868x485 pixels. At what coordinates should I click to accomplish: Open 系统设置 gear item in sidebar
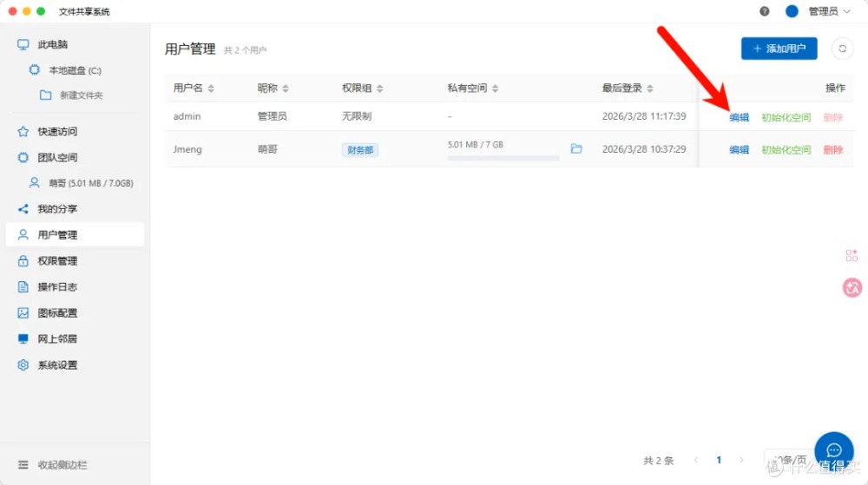57,365
